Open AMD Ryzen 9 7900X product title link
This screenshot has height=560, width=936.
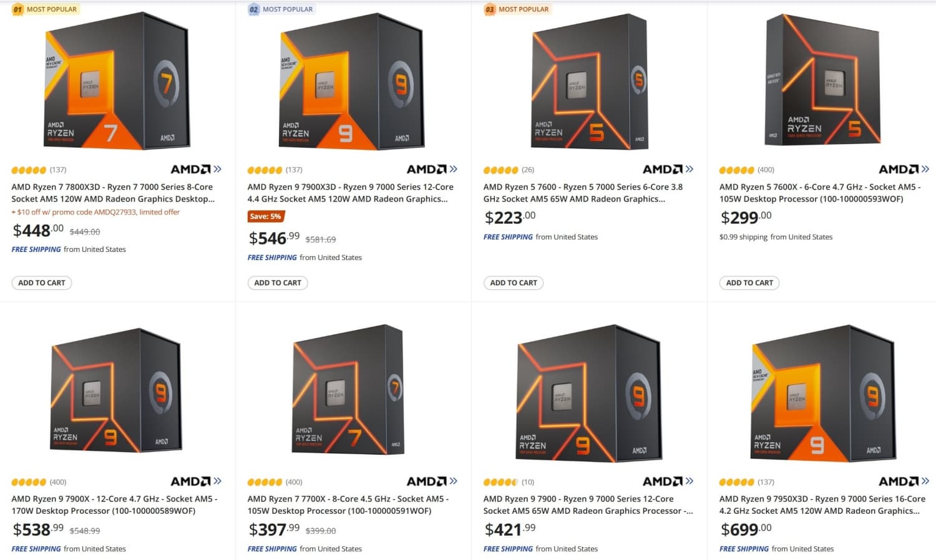(x=114, y=504)
